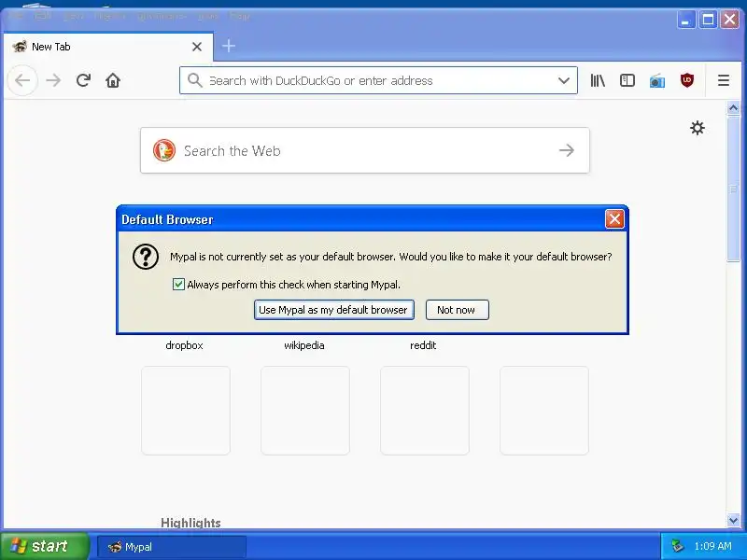The image size is (747, 560).
Task: Click the empty top site tile below reddit
Action: coord(425,411)
